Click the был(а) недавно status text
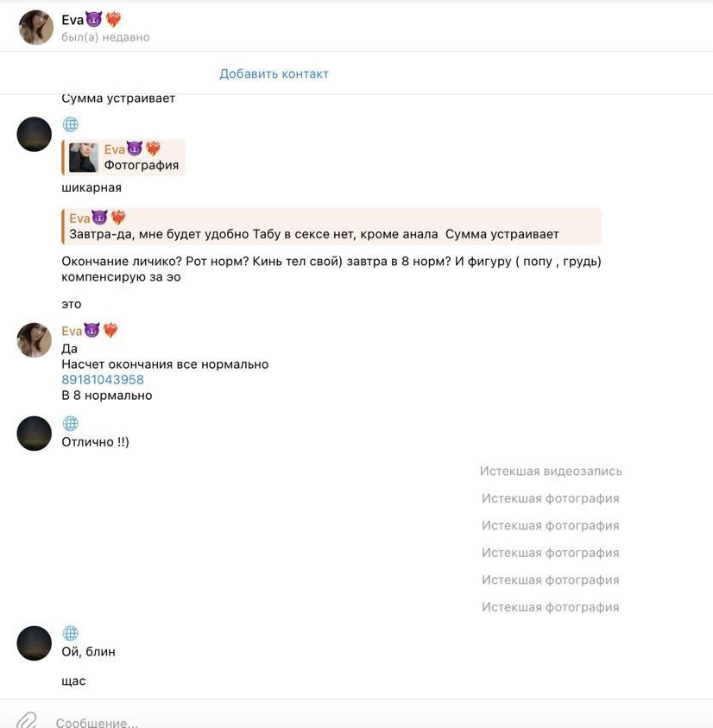This screenshot has width=713, height=728. point(105,37)
